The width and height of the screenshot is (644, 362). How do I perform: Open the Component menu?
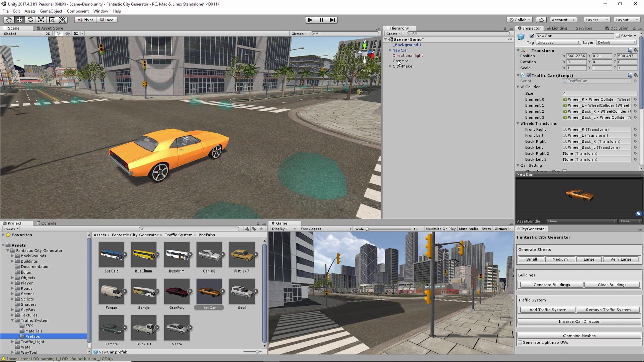tap(77, 11)
